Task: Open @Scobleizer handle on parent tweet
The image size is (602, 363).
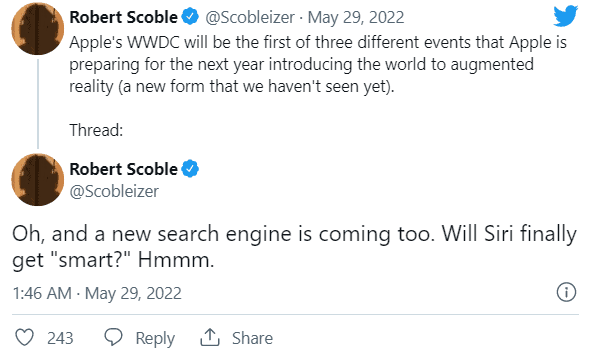Action: click(250, 17)
